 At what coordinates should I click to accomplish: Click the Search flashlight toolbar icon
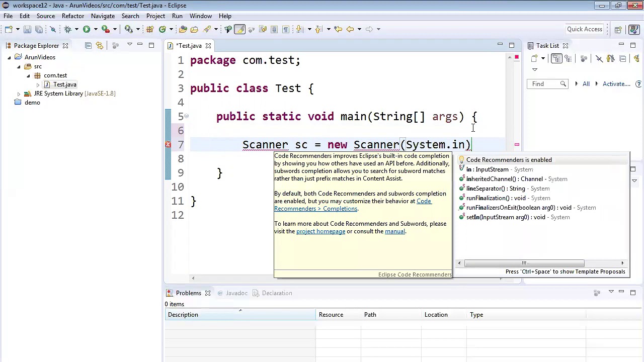pyautogui.click(x=207, y=29)
